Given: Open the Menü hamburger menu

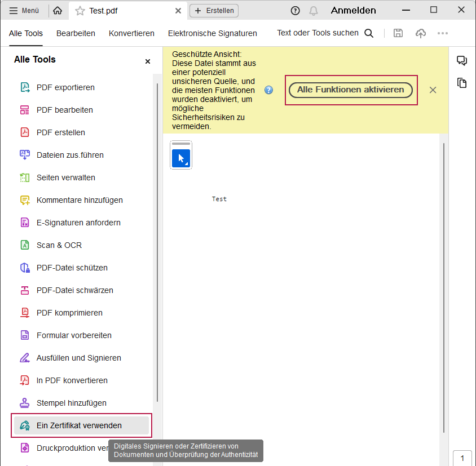Looking at the screenshot, I should 24,11.
